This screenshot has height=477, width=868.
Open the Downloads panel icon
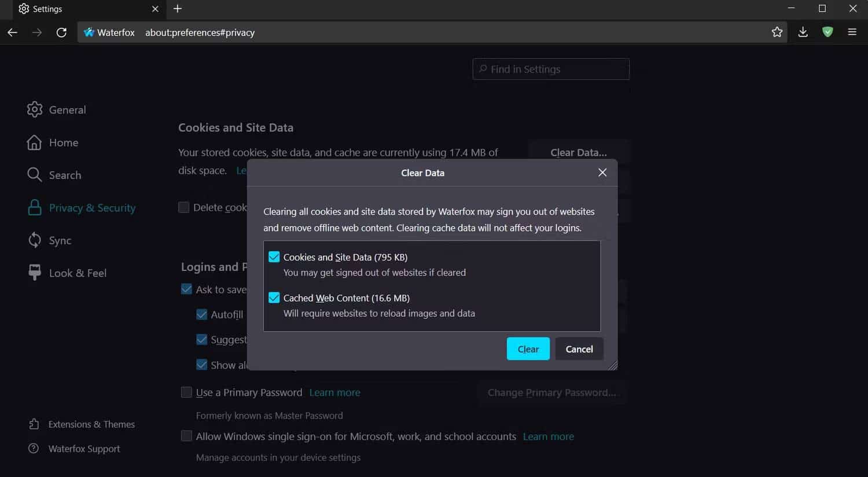coord(803,32)
